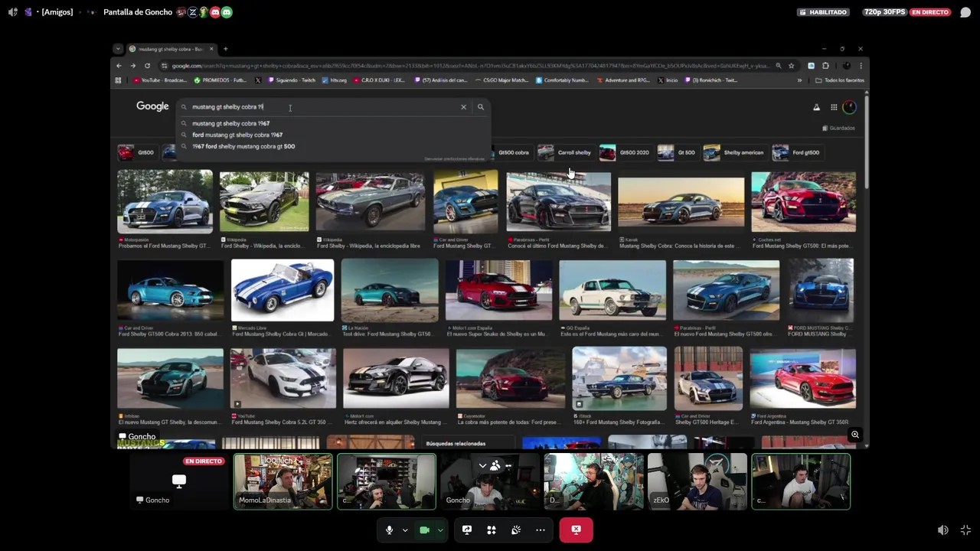
Task: Reload the Google results page
Action: pos(147,66)
